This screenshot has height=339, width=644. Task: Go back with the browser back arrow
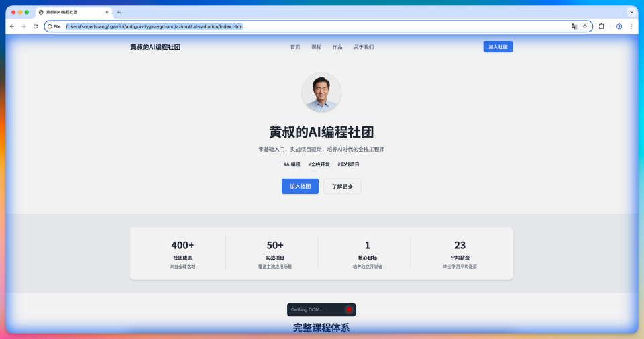tap(12, 26)
